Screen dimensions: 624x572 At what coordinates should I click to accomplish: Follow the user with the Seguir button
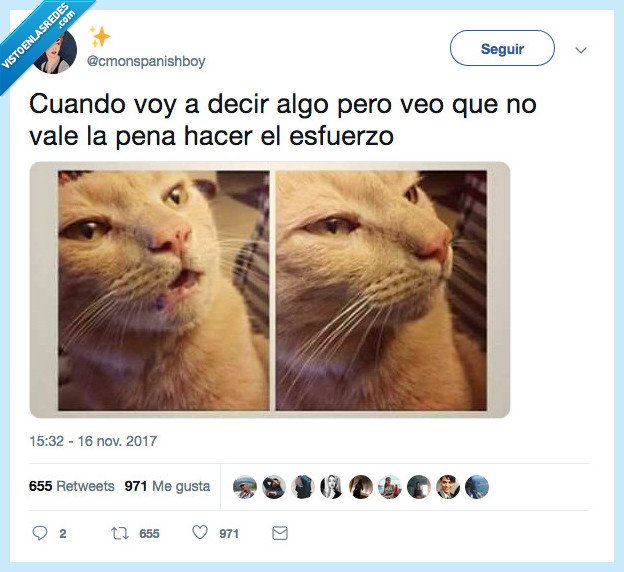coord(502,48)
